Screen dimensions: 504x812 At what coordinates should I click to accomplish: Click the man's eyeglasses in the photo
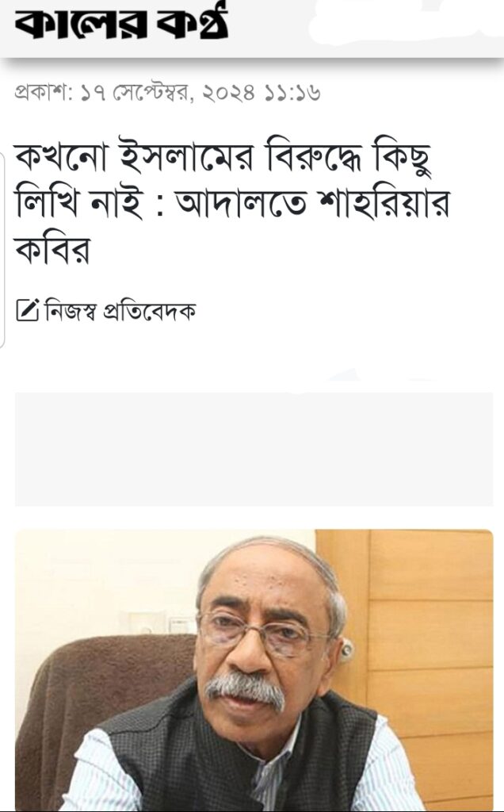[x=262, y=630]
